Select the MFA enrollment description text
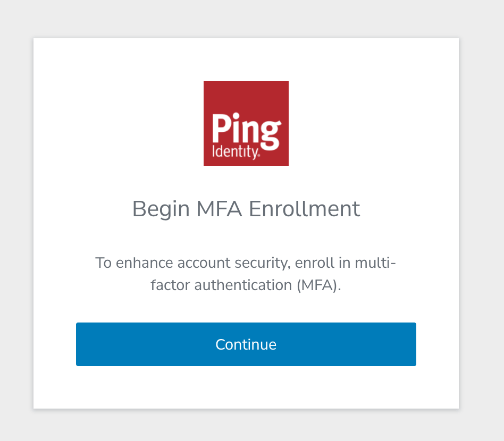 click(x=246, y=274)
